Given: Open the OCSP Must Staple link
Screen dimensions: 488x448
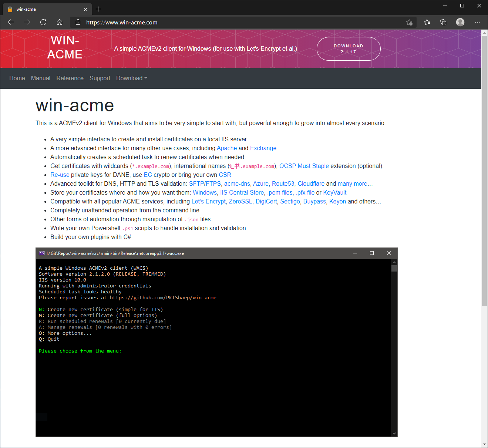Looking at the screenshot, I should coord(304,166).
